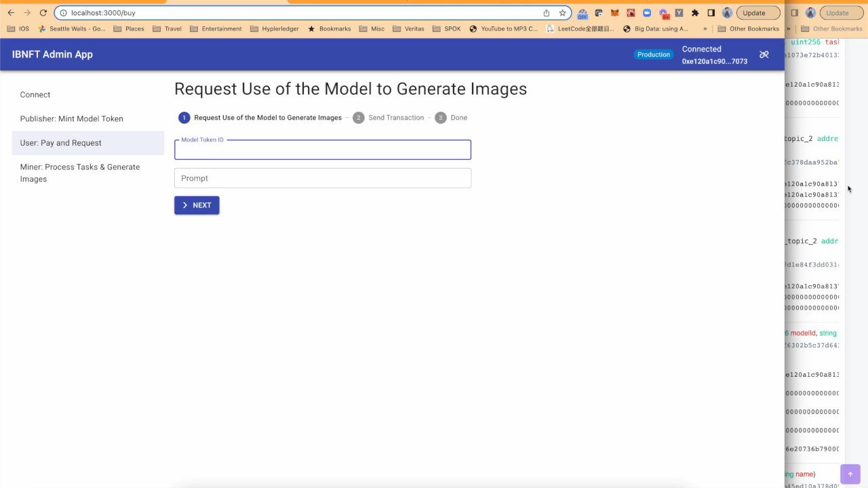Expand the bookmarks overflow chevron

click(x=705, y=28)
